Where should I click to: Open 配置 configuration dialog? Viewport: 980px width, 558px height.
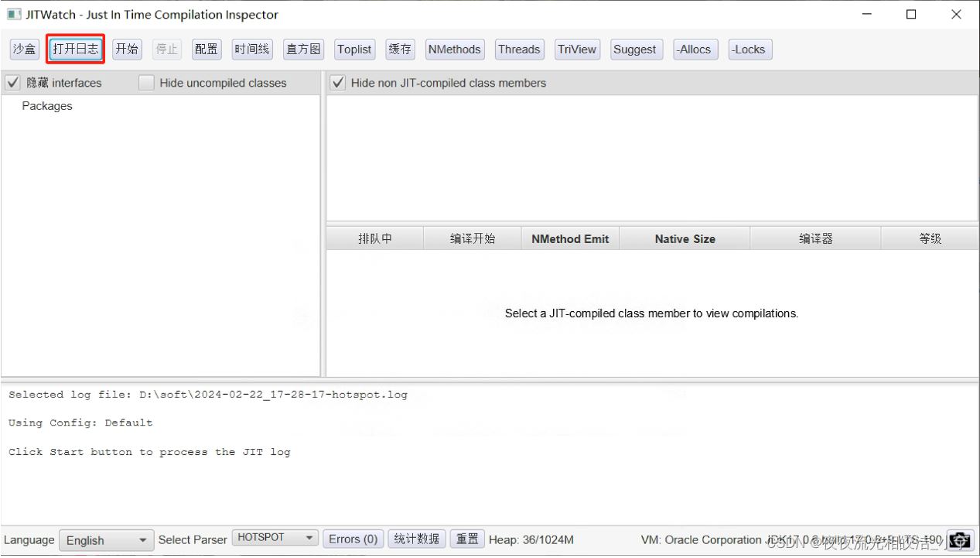tap(207, 50)
